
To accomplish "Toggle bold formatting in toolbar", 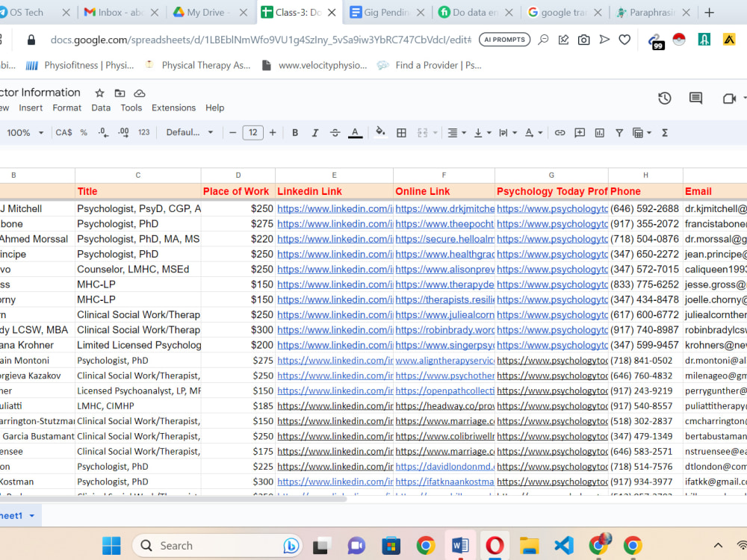I will click(x=295, y=133).
